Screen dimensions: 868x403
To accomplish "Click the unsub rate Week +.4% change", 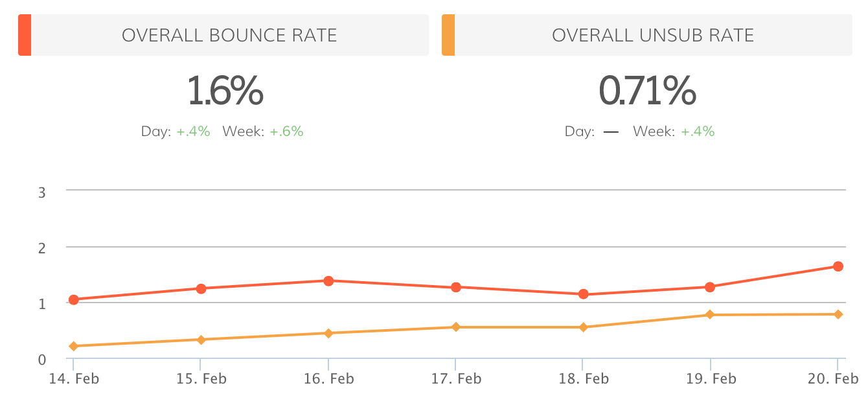I will [698, 132].
